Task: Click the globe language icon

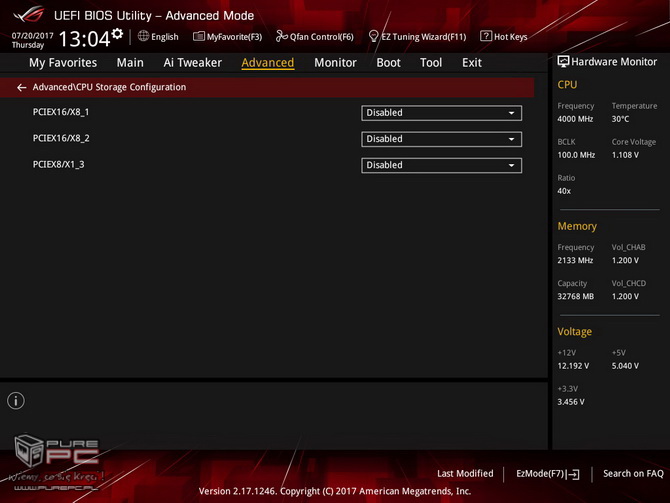Action: 143,36
